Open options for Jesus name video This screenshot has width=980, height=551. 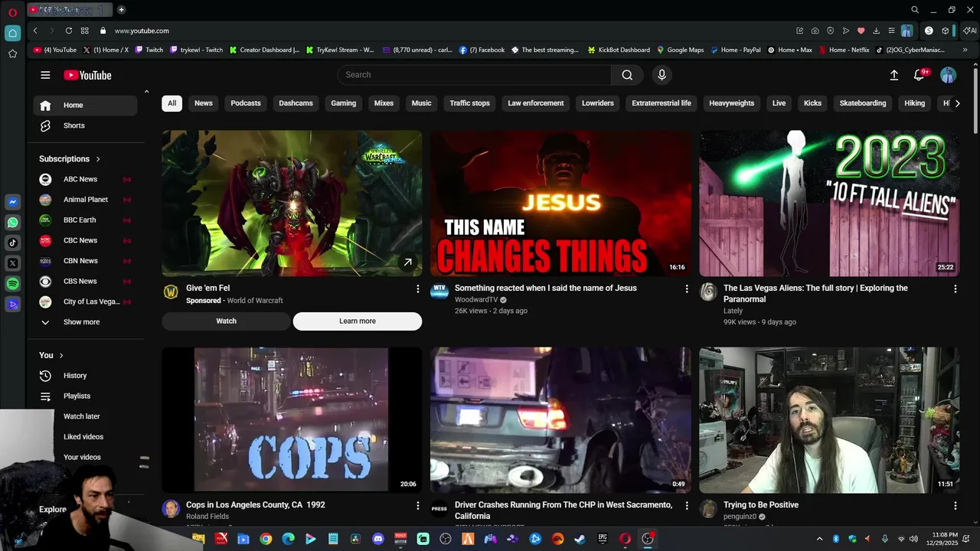(x=686, y=289)
